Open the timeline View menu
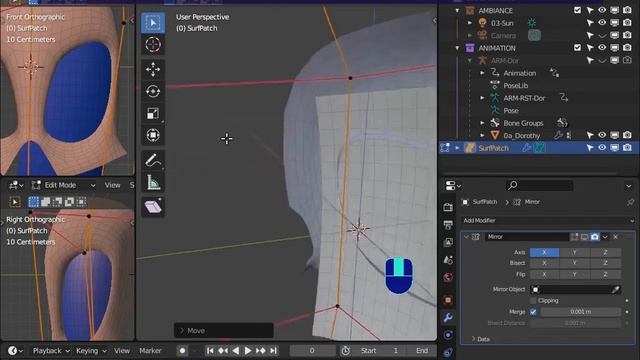The height and width of the screenshot is (360, 640). [x=122, y=351]
